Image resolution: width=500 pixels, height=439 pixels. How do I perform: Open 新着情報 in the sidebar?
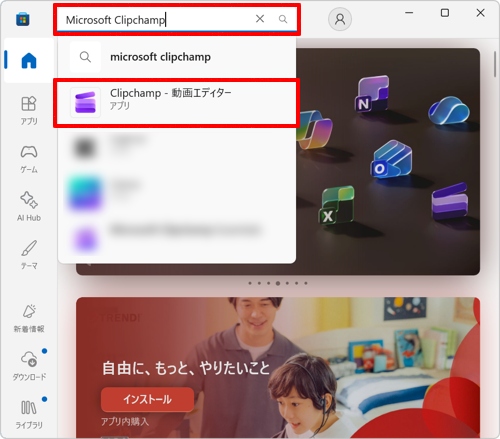tap(29, 318)
